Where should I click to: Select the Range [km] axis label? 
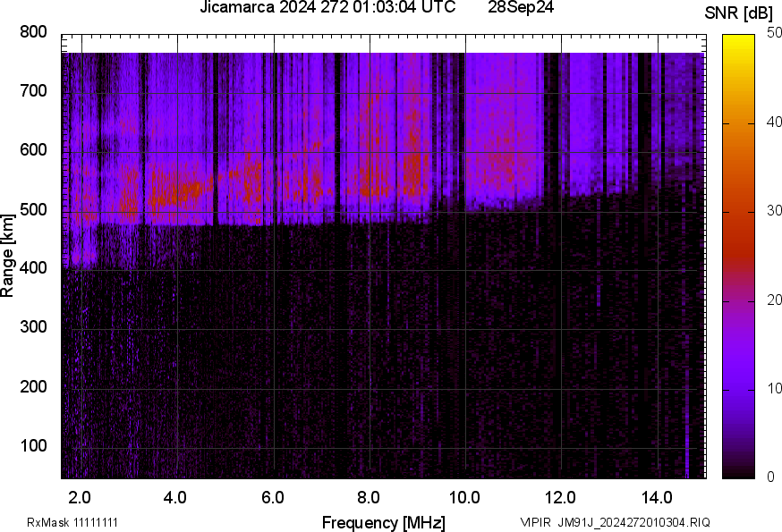(x=8, y=256)
